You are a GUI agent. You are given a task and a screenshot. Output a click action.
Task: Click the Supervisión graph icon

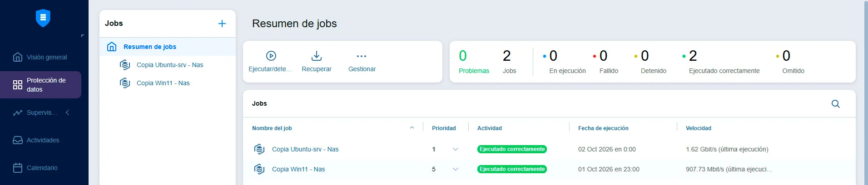pos(18,112)
